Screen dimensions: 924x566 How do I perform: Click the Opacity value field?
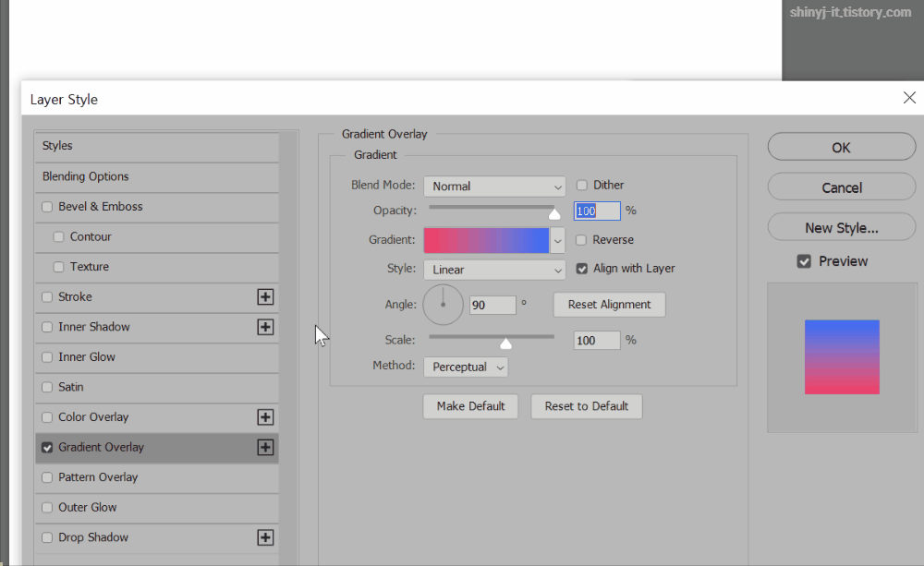pos(597,211)
